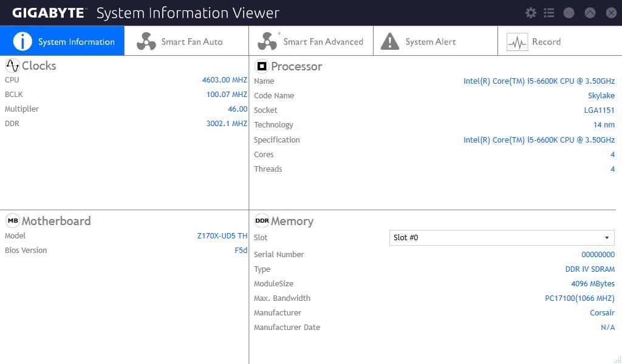Viewport: 622px width, 364px height.
Task: Click the Cores value 4
Action: pos(613,155)
